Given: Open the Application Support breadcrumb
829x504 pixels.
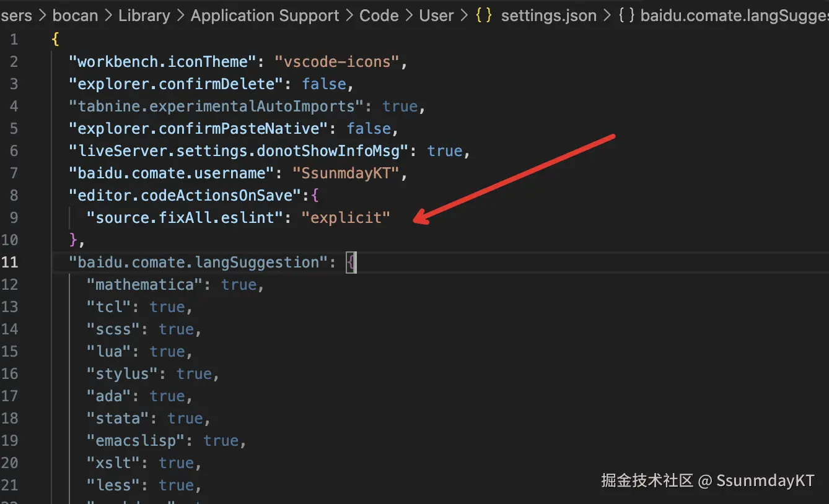Looking at the screenshot, I should pyautogui.click(x=265, y=15).
